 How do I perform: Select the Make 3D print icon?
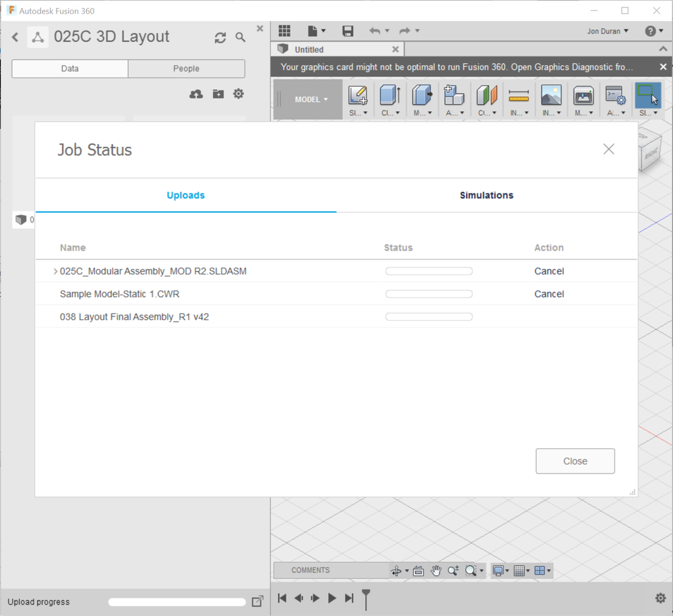(583, 95)
